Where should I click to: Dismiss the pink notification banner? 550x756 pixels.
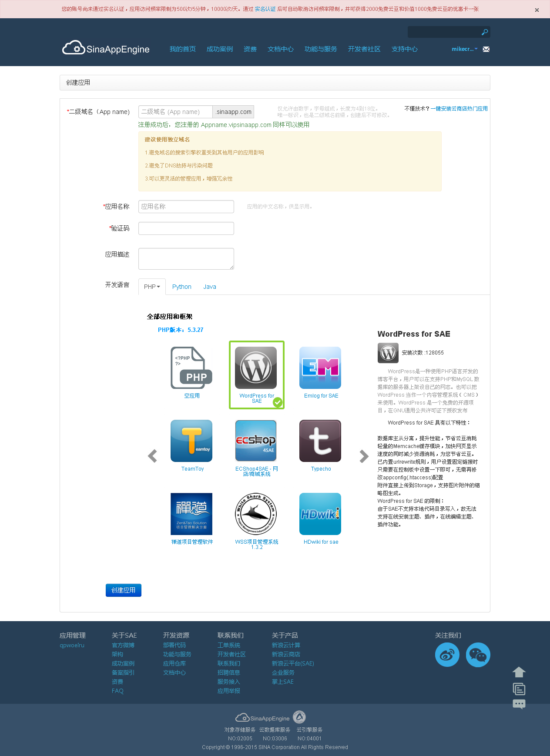pyautogui.click(x=537, y=10)
